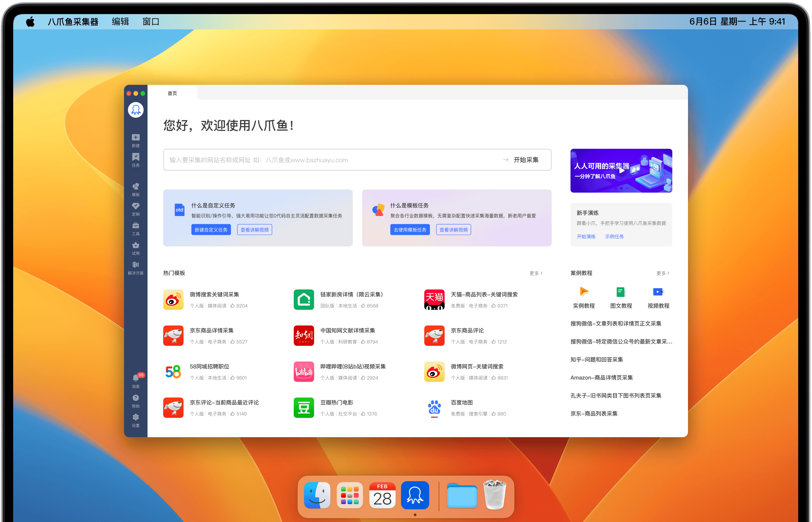Click 查看讲解视频 under 什么是模板任务

tap(454, 230)
